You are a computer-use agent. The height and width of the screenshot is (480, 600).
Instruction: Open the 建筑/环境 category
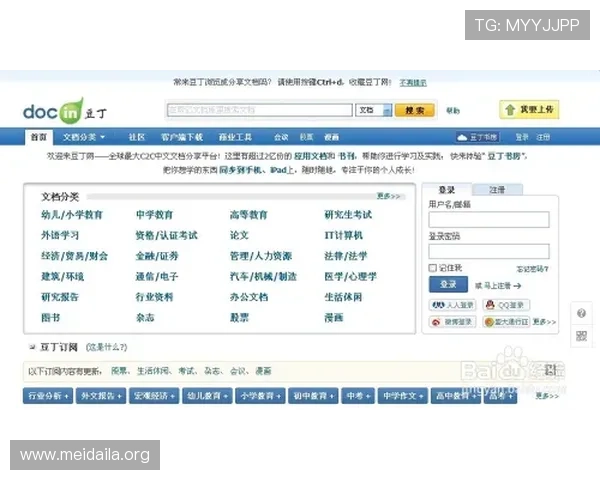pyautogui.click(x=62, y=276)
